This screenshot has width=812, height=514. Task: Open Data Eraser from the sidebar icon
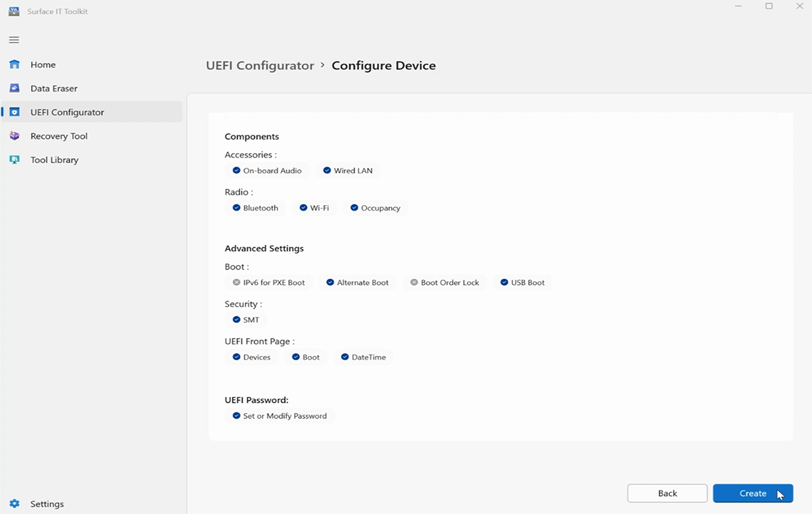pos(14,88)
